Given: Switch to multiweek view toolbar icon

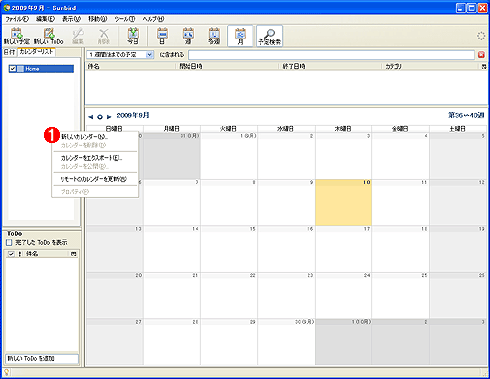Looking at the screenshot, I should tap(214, 36).
